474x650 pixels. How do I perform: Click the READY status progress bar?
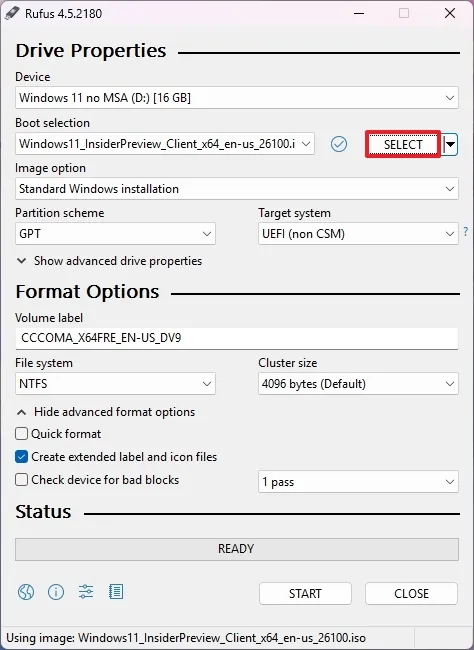pos(237,549)
